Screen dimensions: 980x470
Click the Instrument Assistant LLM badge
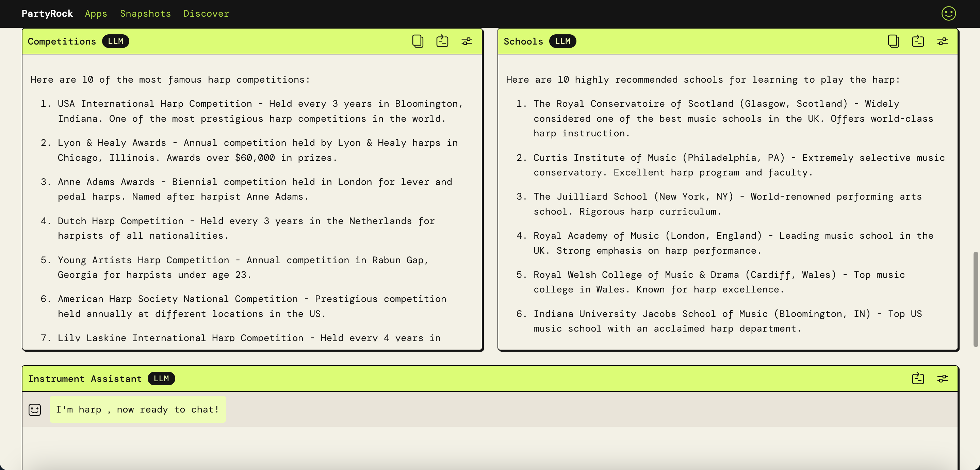161,379
